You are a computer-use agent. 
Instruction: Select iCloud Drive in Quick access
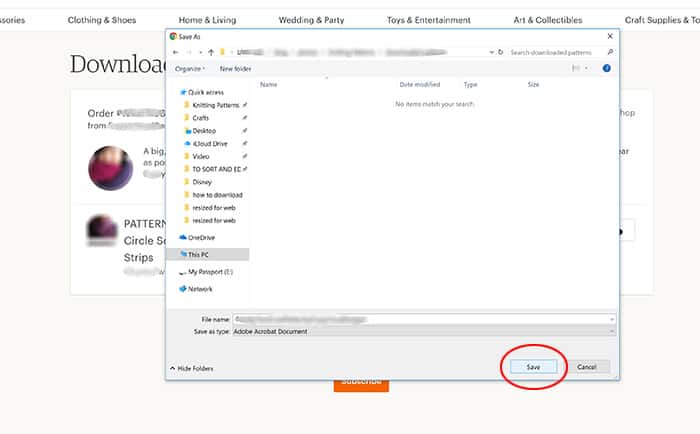(209, 143)
